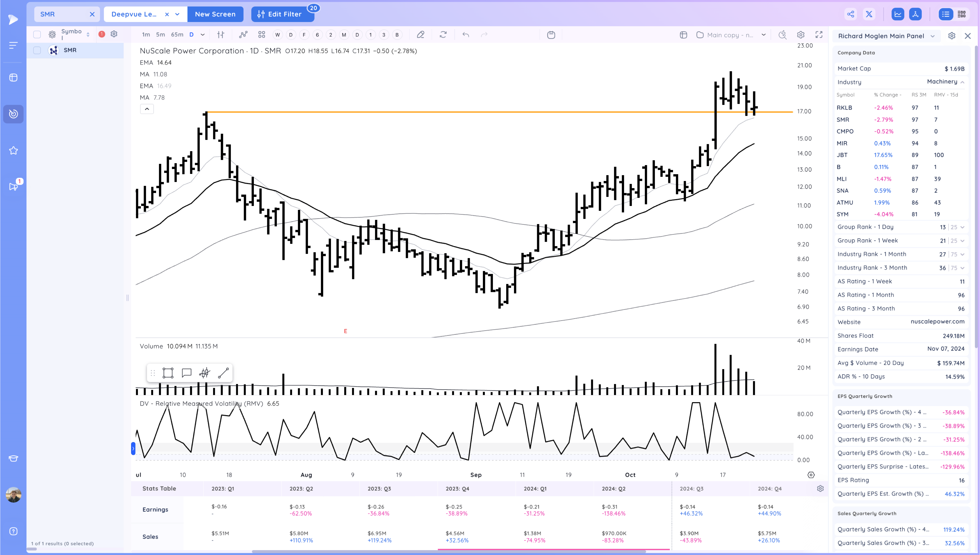Click the chart refresh icon
This screenshot has height=555, width=980.
pos(443,35)
